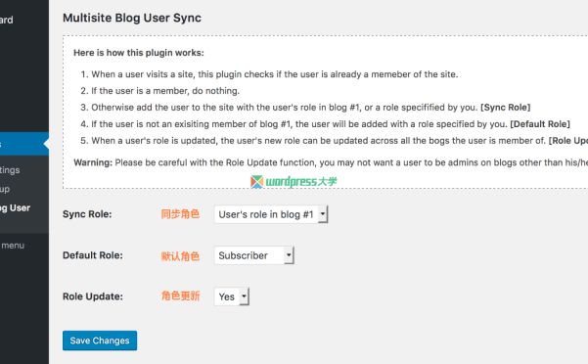Image resolution: width=588 pixels, height=364 pixels.
Task: Open the Default Role Subscriber dropdown
Action: pyautogui.click(x=253, y=255)
